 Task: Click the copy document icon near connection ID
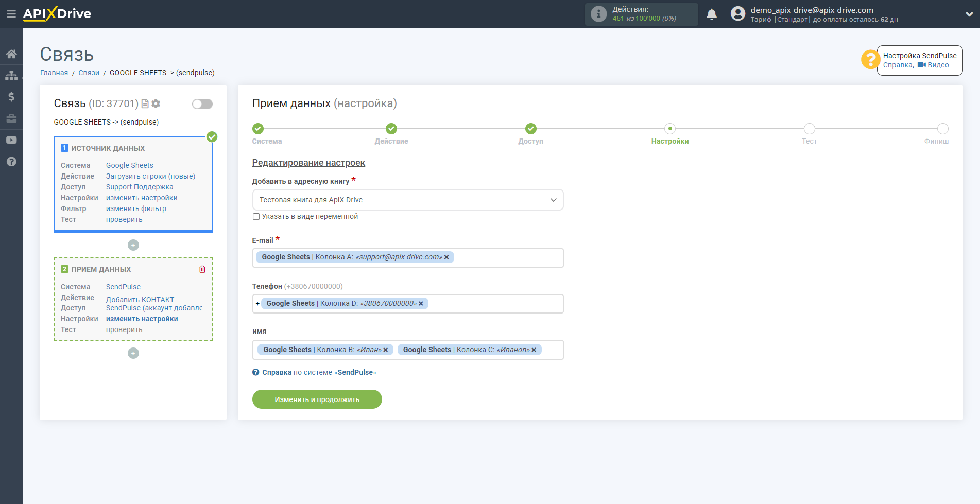pyautogui.click(x=145, y=104)
